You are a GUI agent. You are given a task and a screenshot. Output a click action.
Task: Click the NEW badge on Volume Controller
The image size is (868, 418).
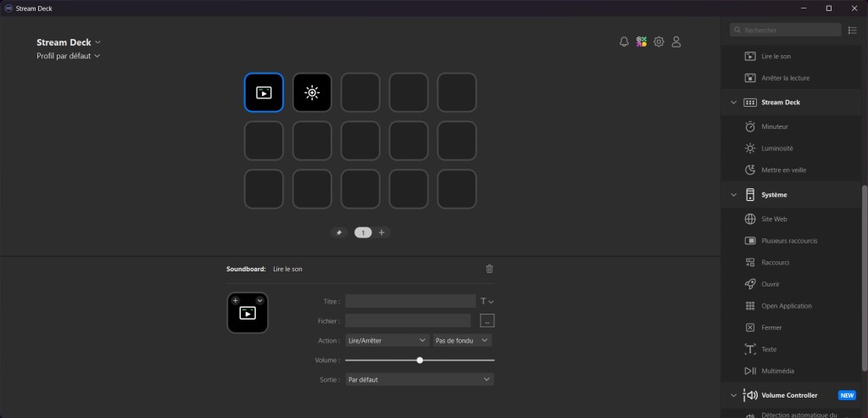point(847,395)
